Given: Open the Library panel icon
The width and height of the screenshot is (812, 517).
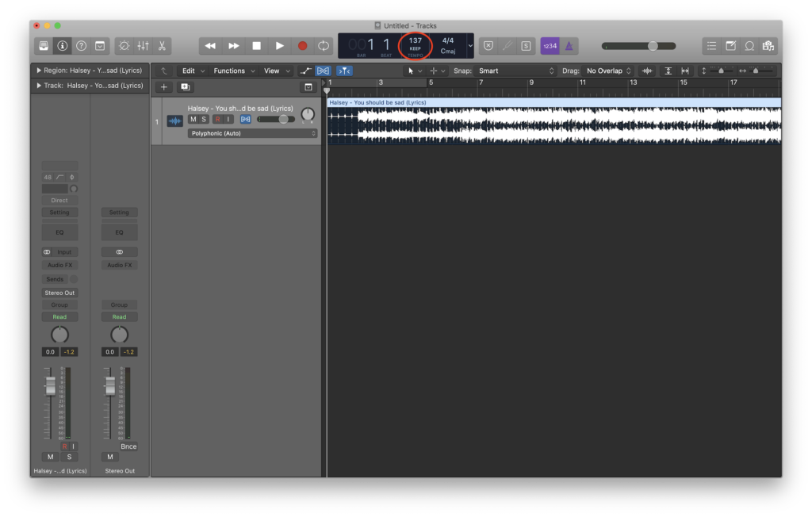Looking at the screenshot, I should pos(44,46).
